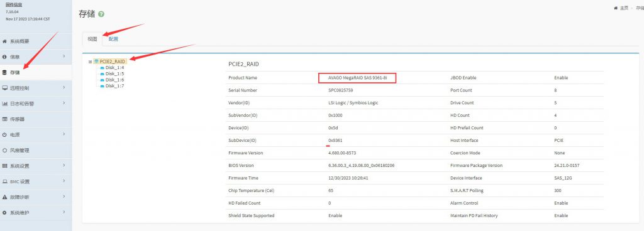Open the green help icon next to 存储 title
The height and width of the screenshot is (231, 644).
click(x=101, y=14)
